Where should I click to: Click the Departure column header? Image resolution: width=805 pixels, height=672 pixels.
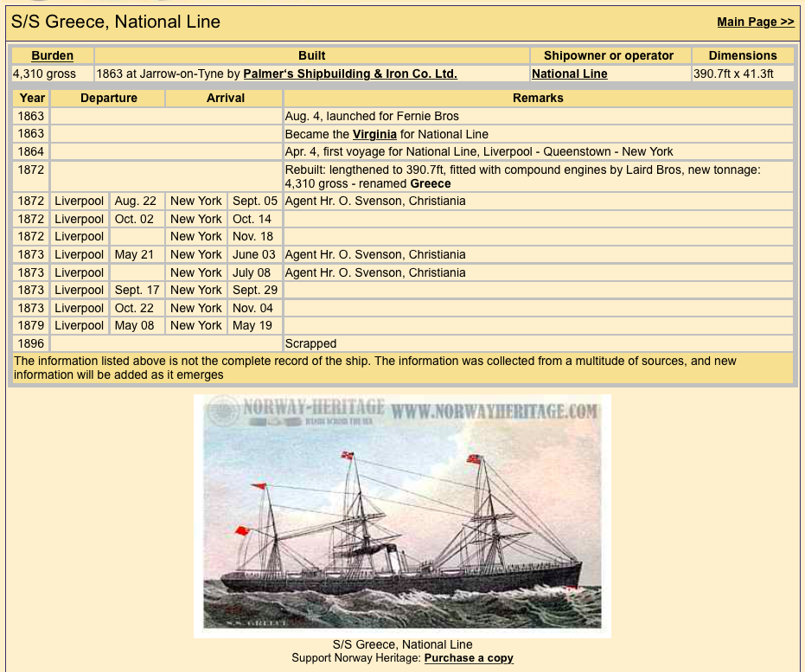pos(109,98)
